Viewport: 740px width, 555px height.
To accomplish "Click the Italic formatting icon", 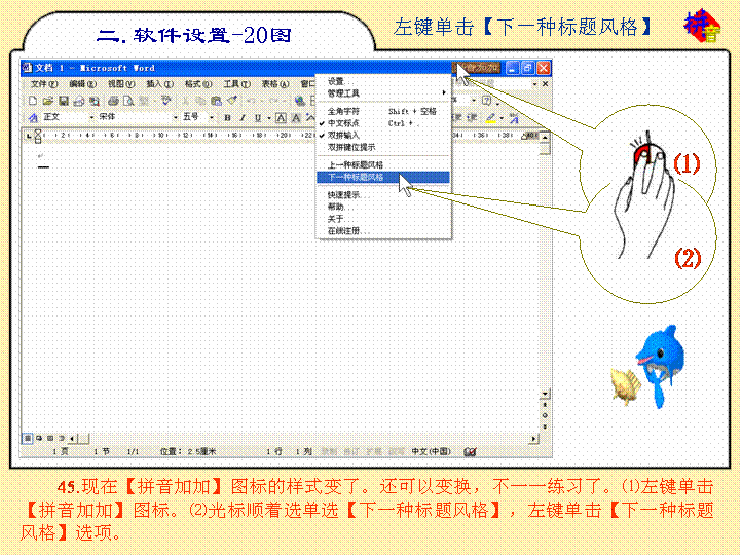I will pyautogui.click(x=241, y=117).
